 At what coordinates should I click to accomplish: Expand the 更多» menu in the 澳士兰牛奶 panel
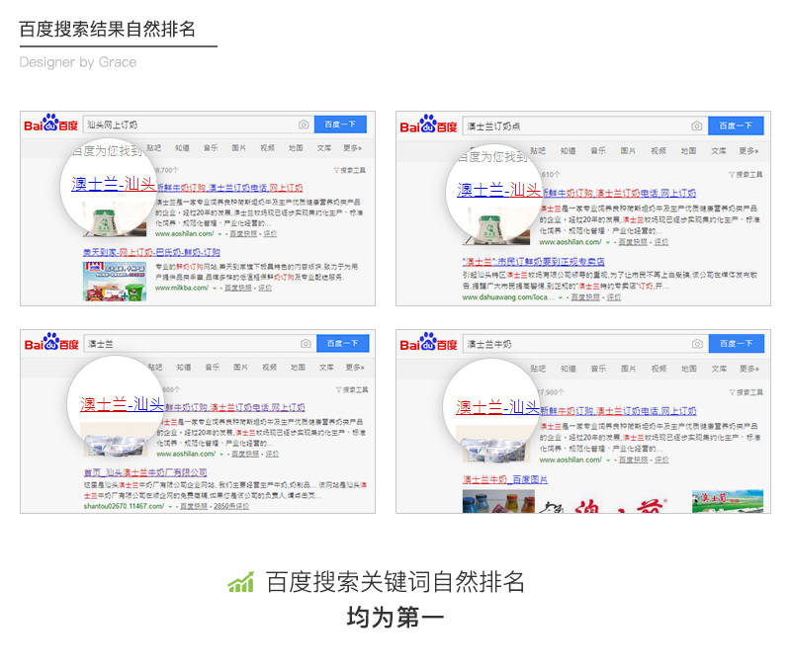[749, 369]
